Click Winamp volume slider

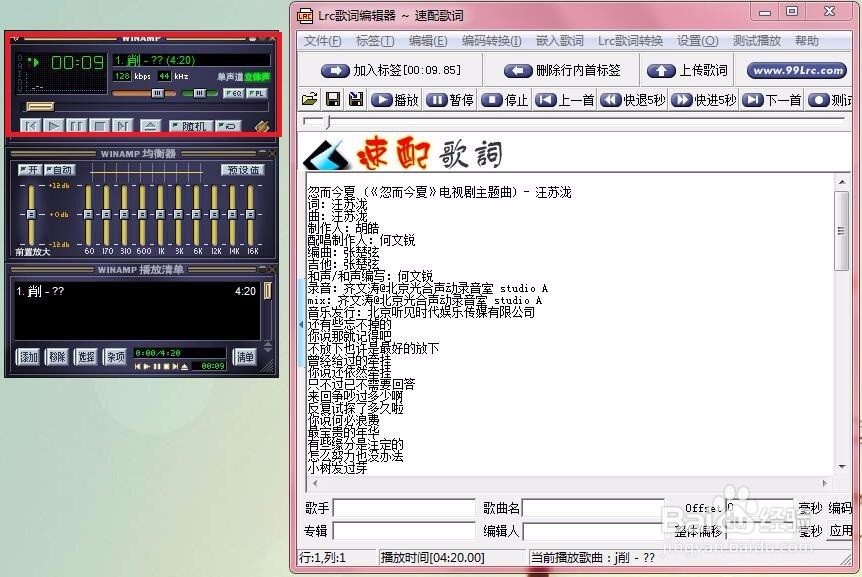click(158, 93)
